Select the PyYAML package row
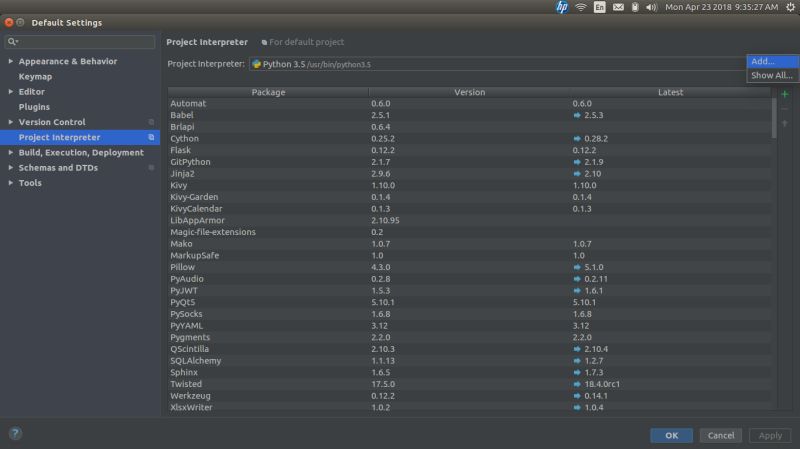The height and width of the screenshot is (449, 800). point(469,326)
